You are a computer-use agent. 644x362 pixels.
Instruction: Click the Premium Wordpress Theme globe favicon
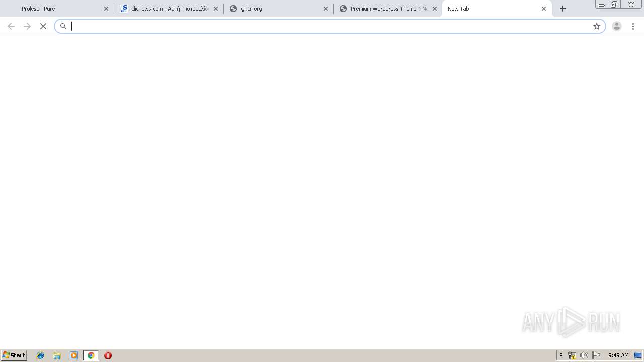pyautogui.click(x=343, y=9)
